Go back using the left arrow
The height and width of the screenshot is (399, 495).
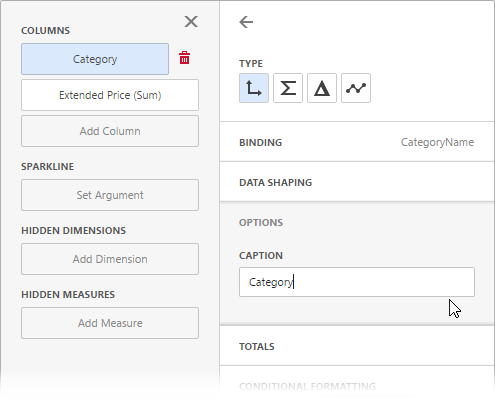coord(246,22)
